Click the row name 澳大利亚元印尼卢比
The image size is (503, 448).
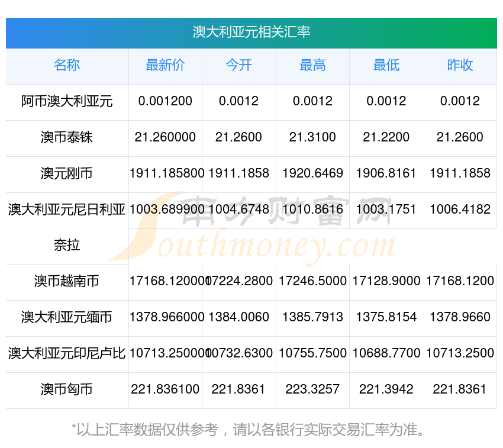click(x=67, y=353)
